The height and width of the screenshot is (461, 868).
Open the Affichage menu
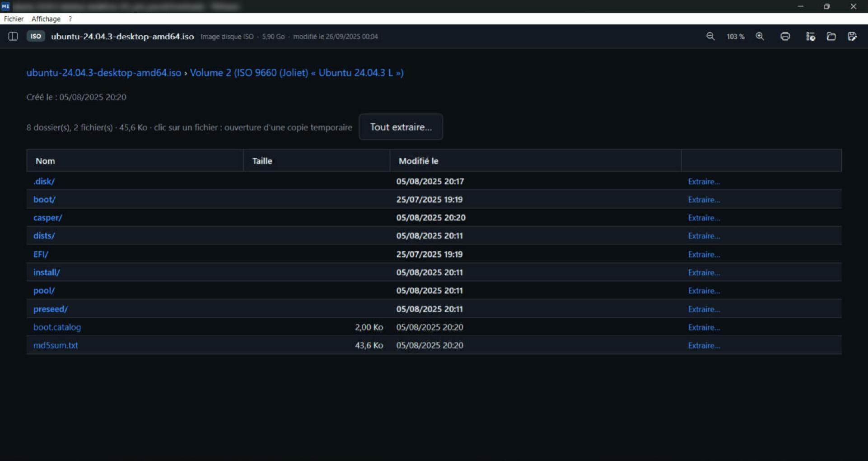(x=46, y=19)
